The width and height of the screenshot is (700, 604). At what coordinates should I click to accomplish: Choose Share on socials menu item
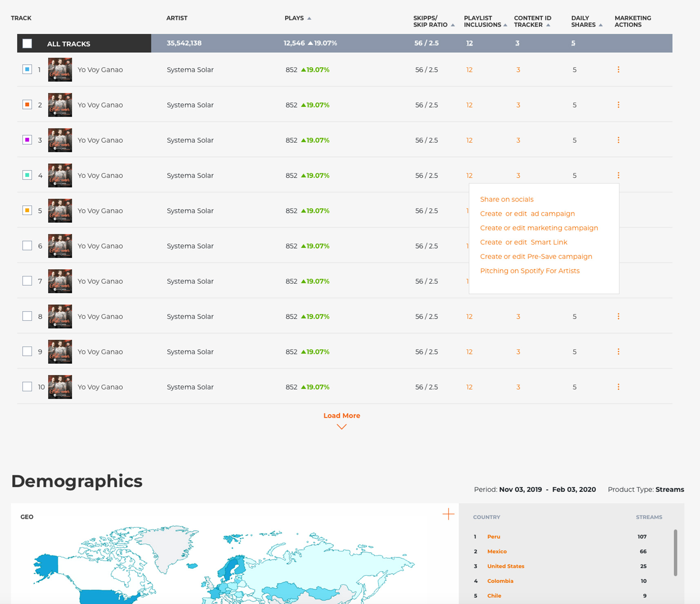point(507,199)
